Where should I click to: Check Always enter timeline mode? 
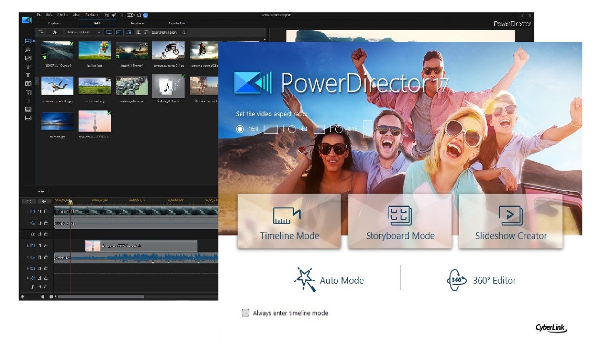(246, 313)
